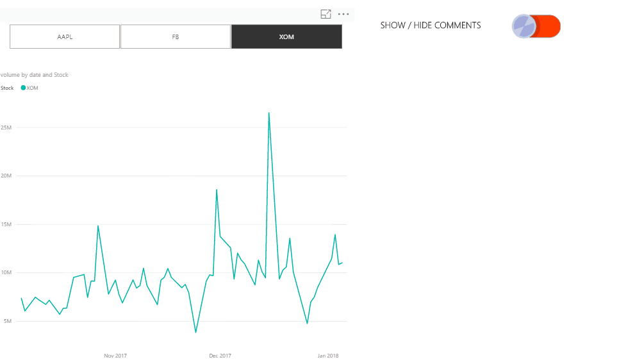The image size is (628, 364).
Task: Click the Stock legend title
Action: point(7,88)
